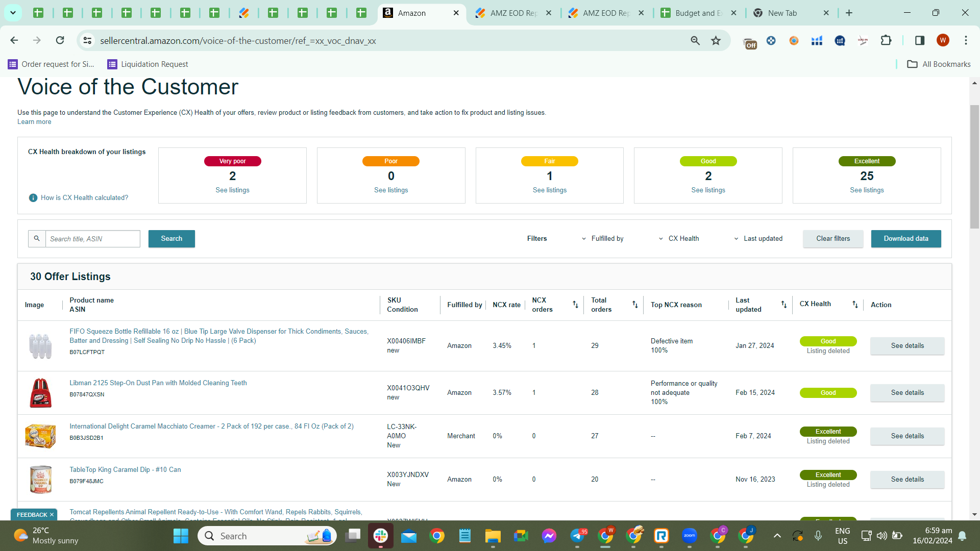Click Download data
The image size is (980, 551).
906,239
